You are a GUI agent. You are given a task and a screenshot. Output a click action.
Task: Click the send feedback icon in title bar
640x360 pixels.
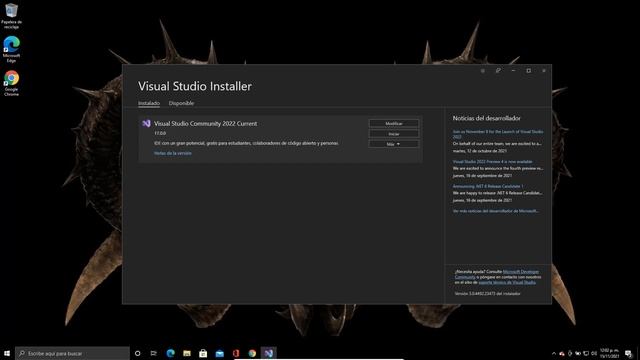(x=498, y=71)
